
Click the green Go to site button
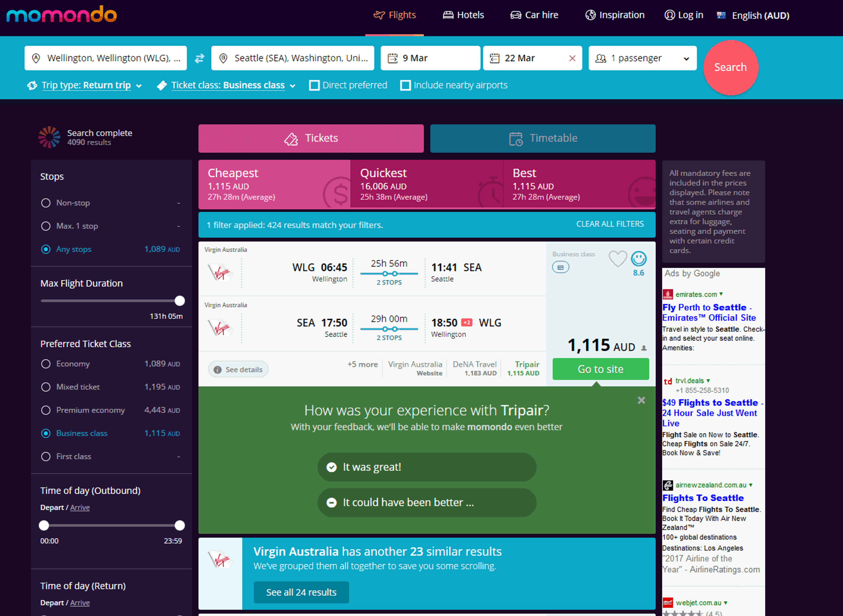pos(600,369)
